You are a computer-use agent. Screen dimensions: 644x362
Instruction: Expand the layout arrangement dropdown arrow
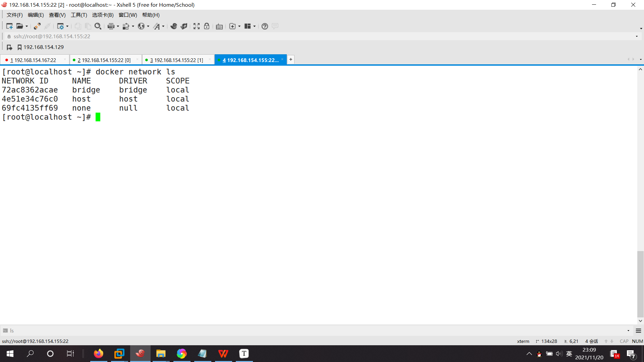point(255,26)
